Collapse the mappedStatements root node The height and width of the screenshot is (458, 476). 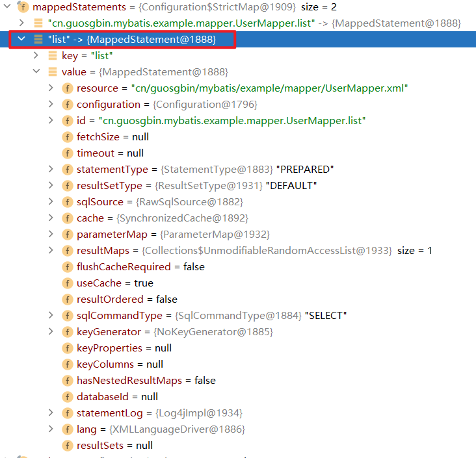(x=7, y=7)
